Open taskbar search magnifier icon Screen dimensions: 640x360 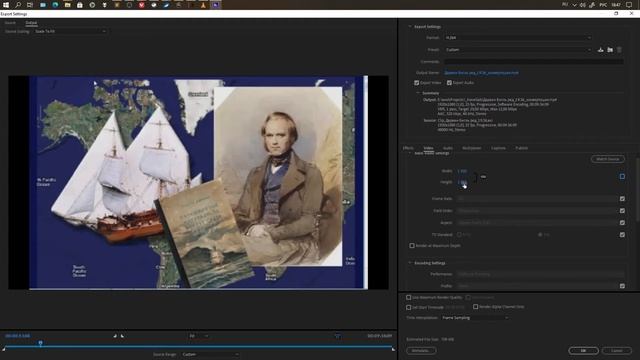coord(18,5)
